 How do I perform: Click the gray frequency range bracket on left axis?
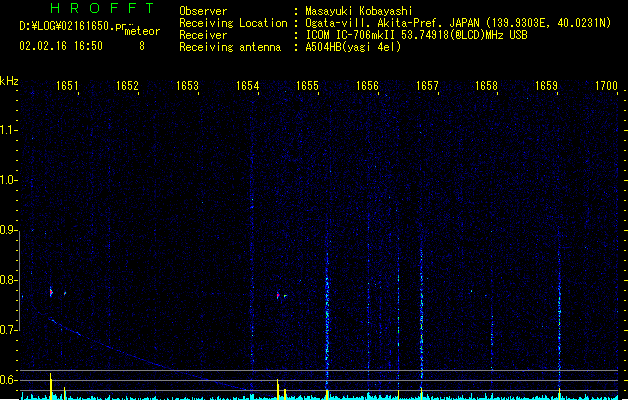(19, 281)
